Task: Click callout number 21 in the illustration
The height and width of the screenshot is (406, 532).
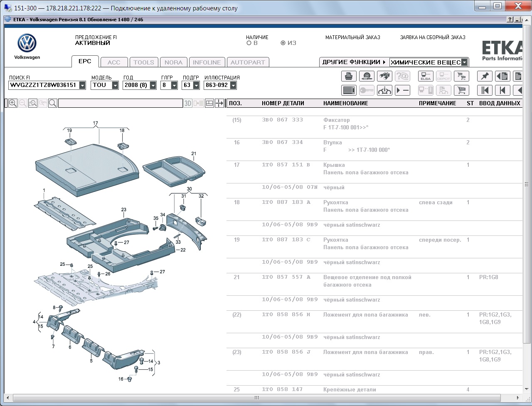Action: 194,154
